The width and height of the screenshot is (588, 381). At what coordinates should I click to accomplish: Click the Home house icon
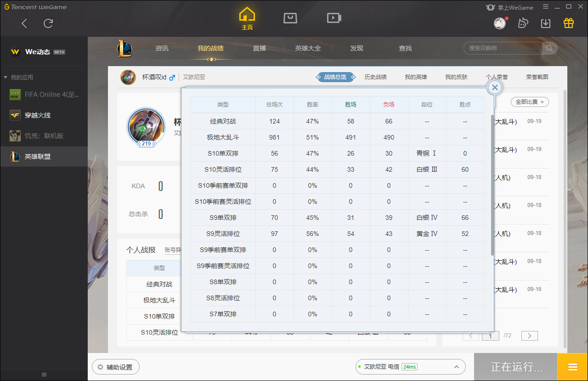click(x=247, y=15)
